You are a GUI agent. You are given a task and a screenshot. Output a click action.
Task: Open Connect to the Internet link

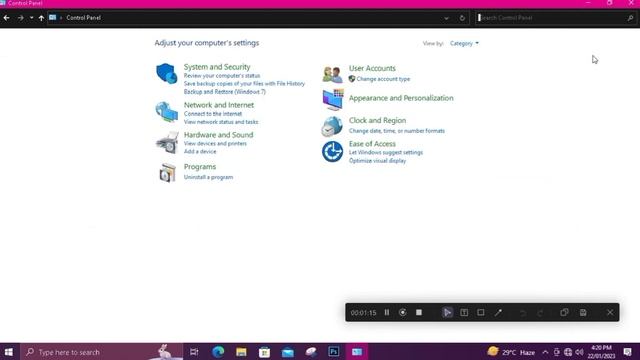pos(213,114)
